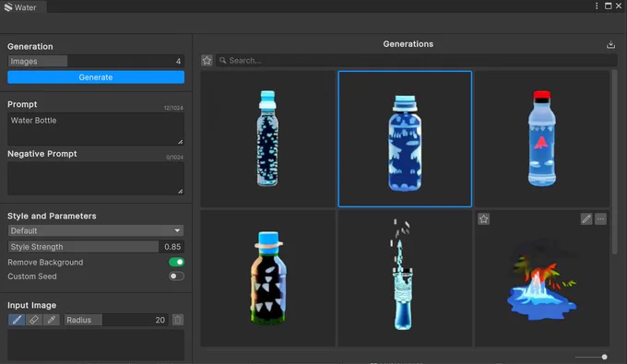Click the Images value 4

tap(178, 61)
